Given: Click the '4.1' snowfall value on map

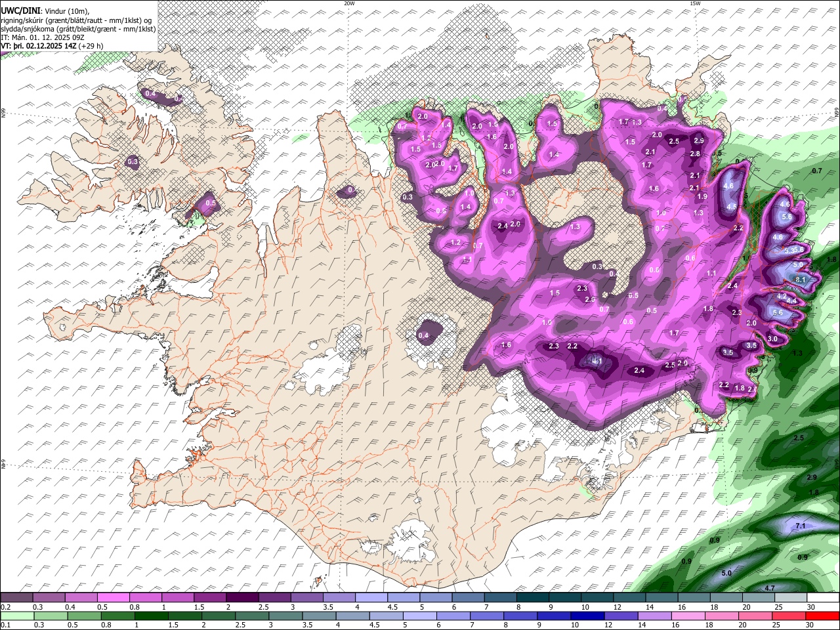Looking at the screenshot, I should 596,360.
